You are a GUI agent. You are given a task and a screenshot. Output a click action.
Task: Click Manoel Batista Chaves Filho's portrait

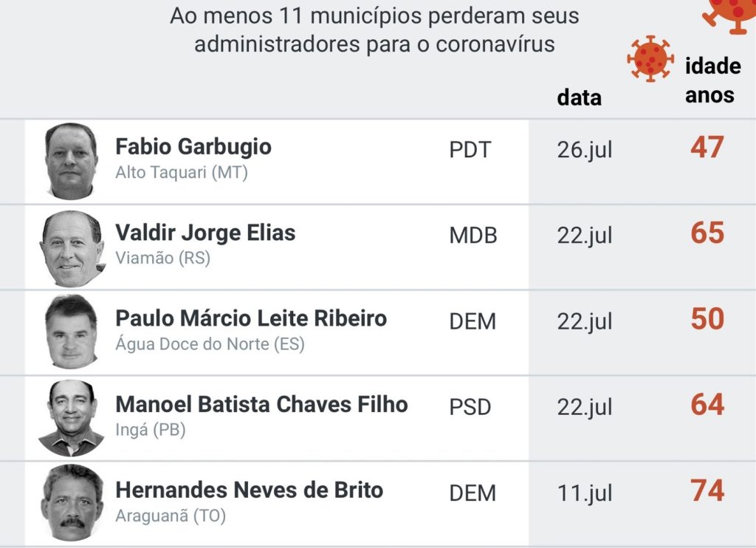tap(71, 417)
